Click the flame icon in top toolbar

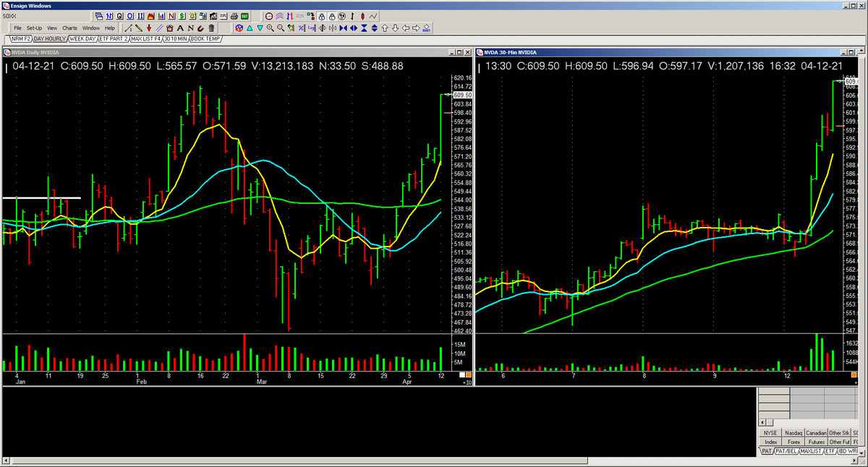click(150, 16)
